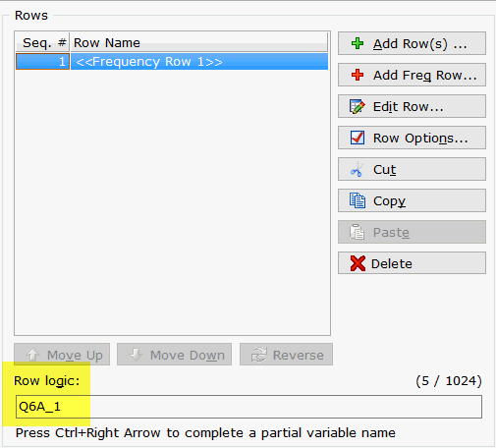This screenshot has height=448, width=496.
Task: Click into the Row logic text field
Action: point(248,407)
